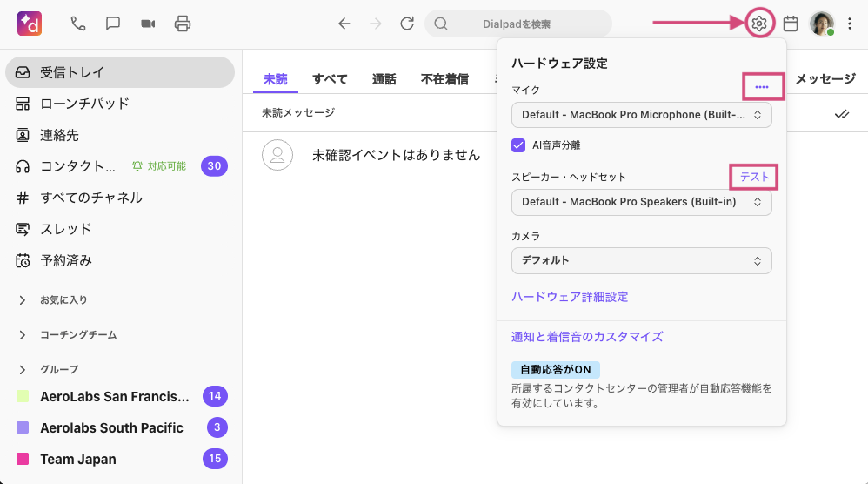Open the vertical three-dot menu
Image resolution: width=868 pixels, height=484 pixels.
coord(850,24)
